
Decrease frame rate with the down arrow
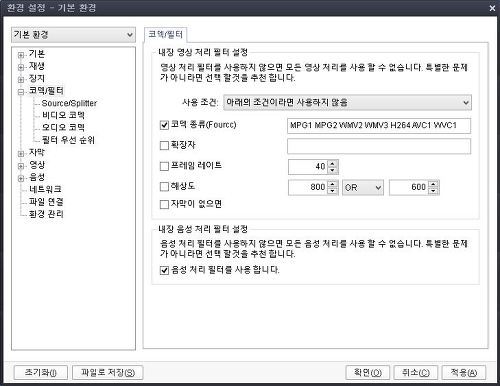click(332, 170)
